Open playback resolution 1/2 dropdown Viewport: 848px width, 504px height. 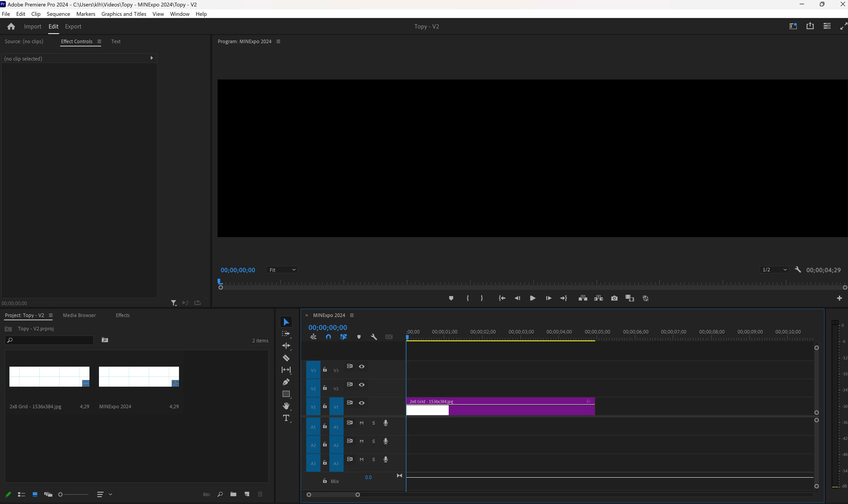774,270
